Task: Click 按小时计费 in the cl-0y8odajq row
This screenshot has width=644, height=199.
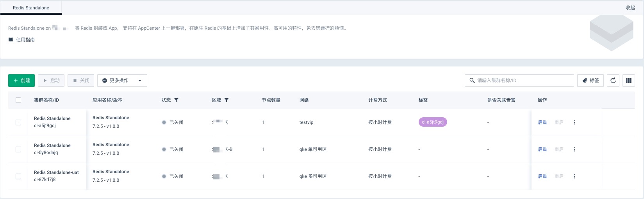Action: (380, 149)
